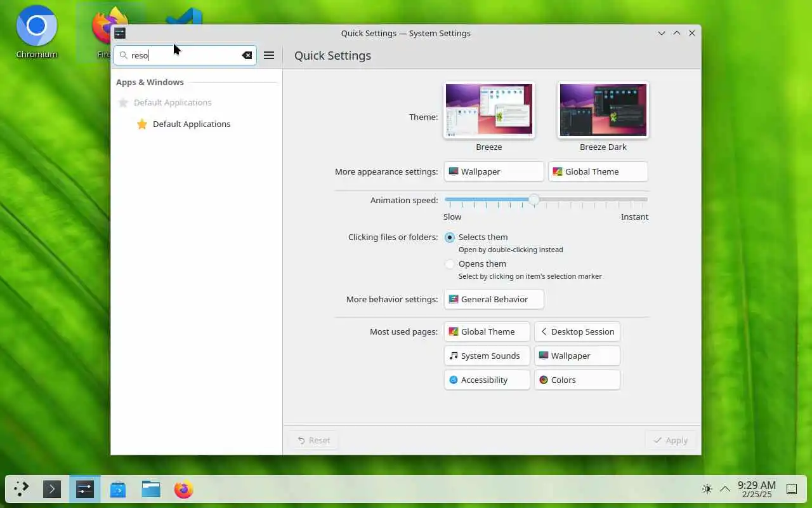Clear the search field text
This screenshot has height=508, width=812.
point(247,55)
